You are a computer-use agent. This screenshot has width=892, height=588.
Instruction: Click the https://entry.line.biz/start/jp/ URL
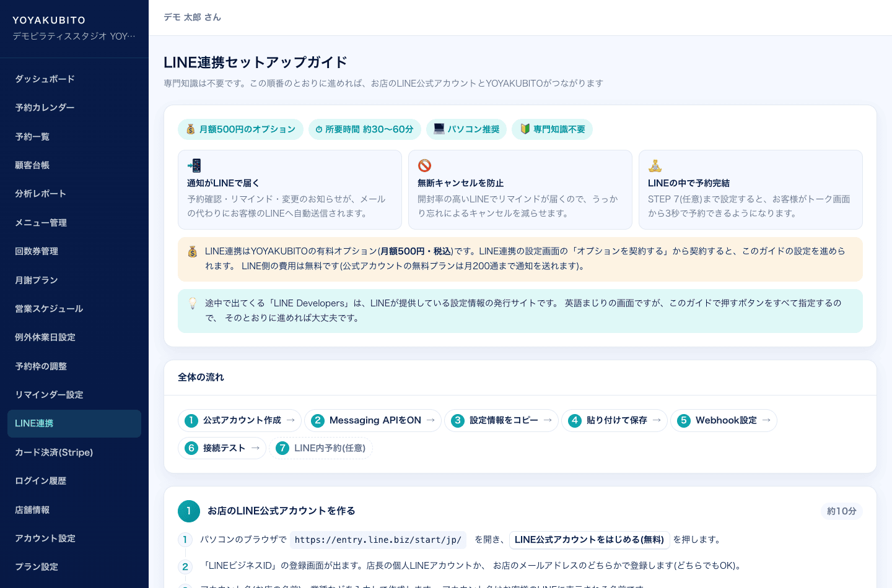[x=378, y=540]
